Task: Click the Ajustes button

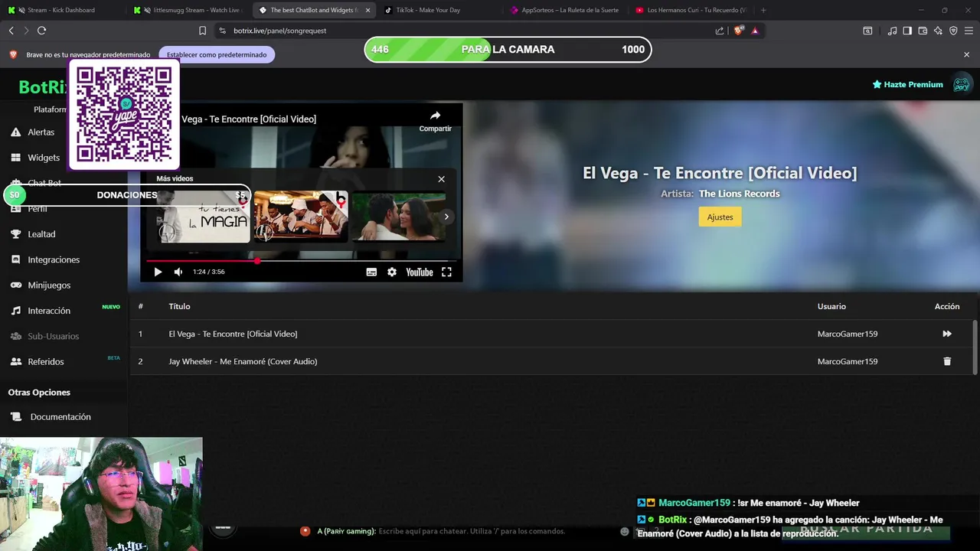Action: tap(720, 217)
